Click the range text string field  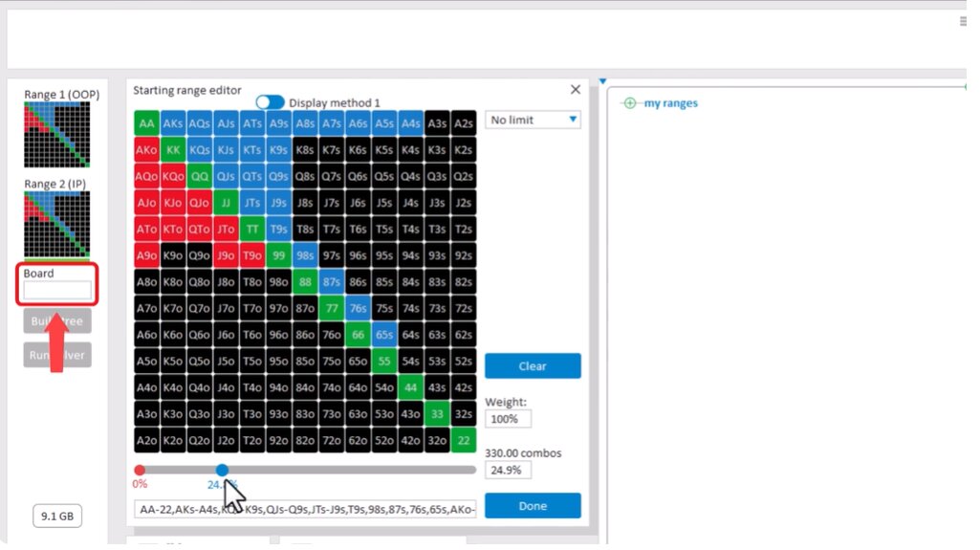[305, 509]
